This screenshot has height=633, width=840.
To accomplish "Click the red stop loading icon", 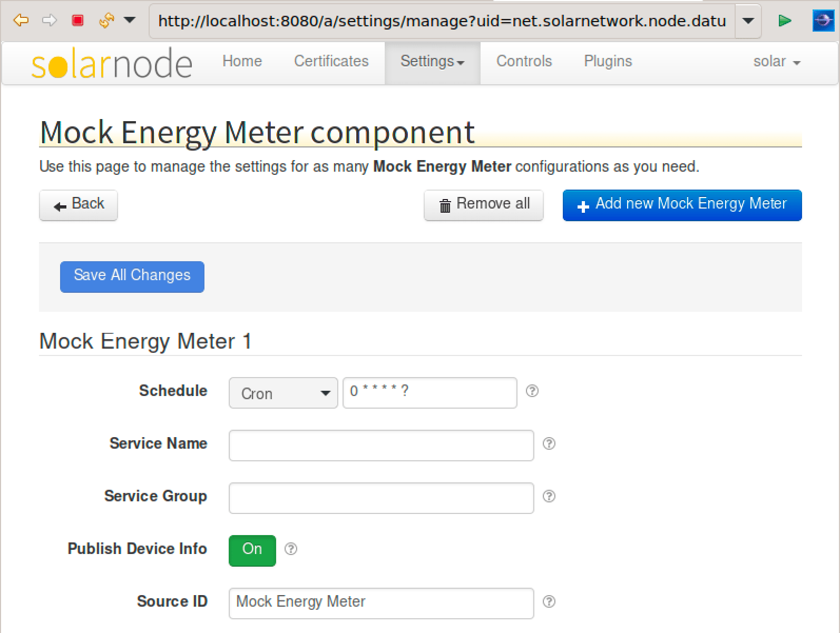I will click(x=78, y=21).
